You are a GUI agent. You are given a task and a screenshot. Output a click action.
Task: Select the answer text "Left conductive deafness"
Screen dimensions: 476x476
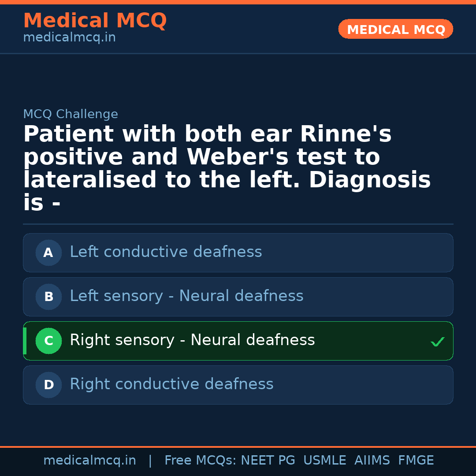pos(166,252)
